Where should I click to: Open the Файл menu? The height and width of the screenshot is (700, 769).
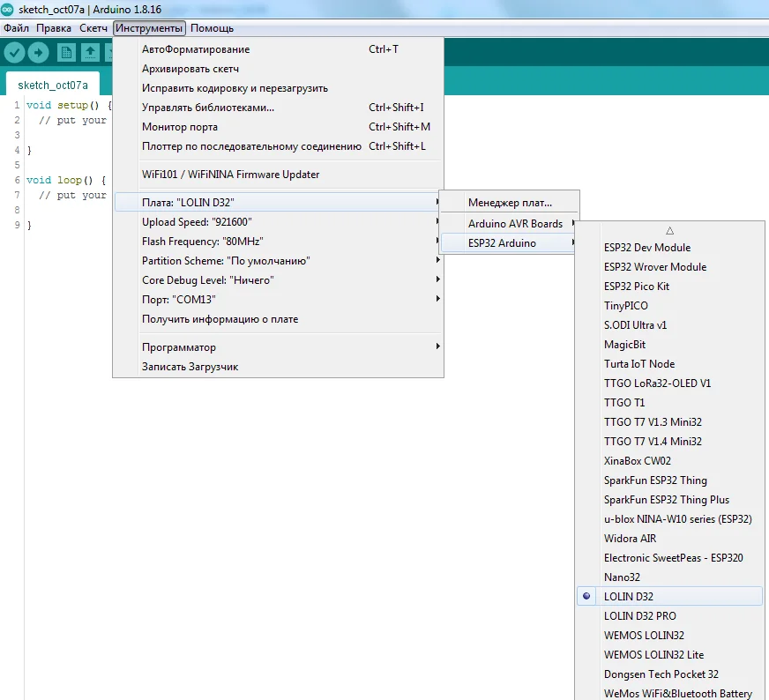[x=16, y=28]
